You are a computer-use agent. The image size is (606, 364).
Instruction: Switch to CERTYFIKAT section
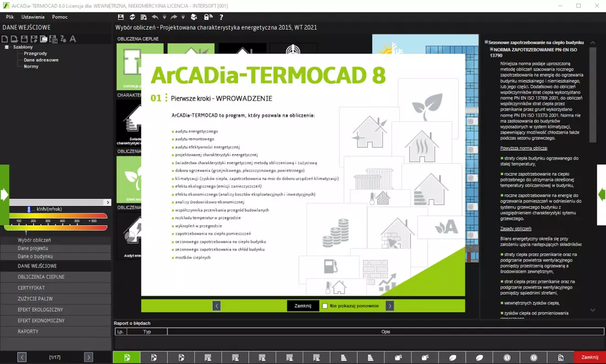tap(56, 288)
